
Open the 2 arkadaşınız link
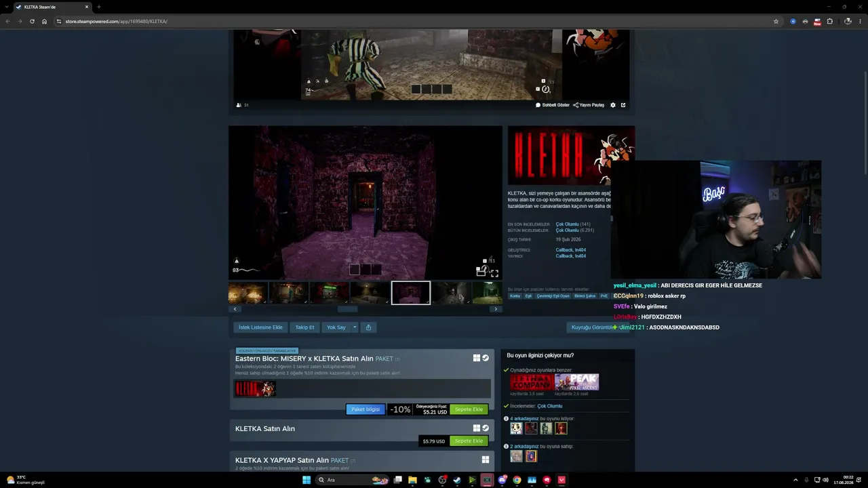[524, 447]
